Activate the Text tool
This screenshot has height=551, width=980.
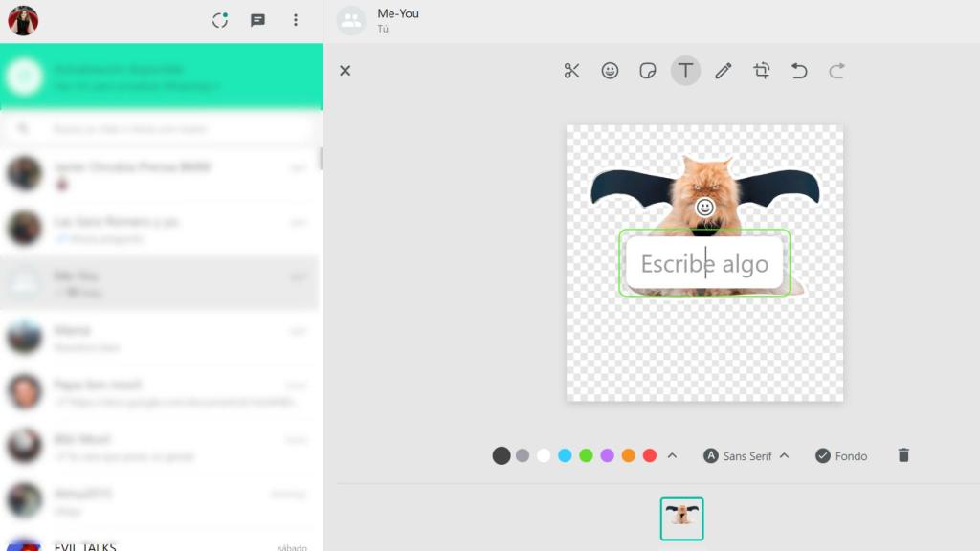coord(685,70)
